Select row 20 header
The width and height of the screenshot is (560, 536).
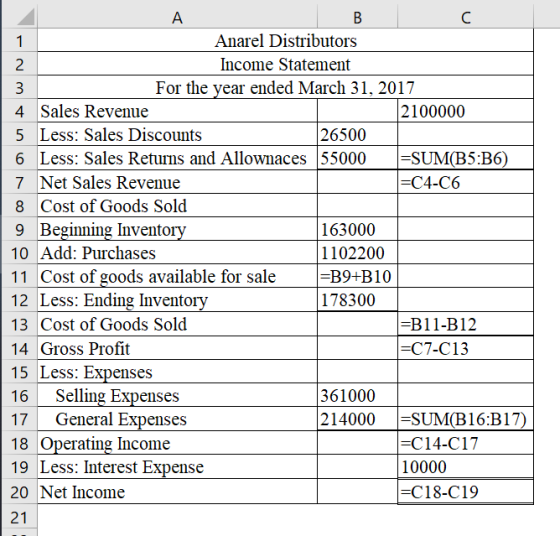tap(19, 492)
